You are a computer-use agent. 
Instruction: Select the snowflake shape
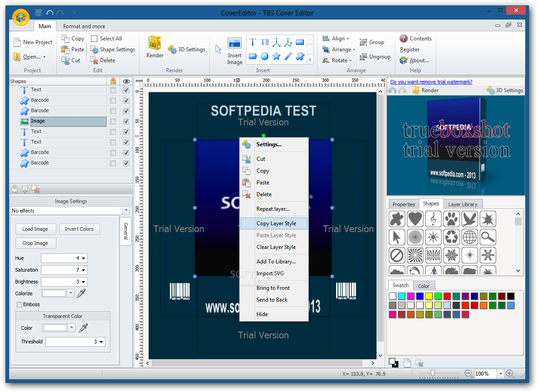click(x=451, y=255)
